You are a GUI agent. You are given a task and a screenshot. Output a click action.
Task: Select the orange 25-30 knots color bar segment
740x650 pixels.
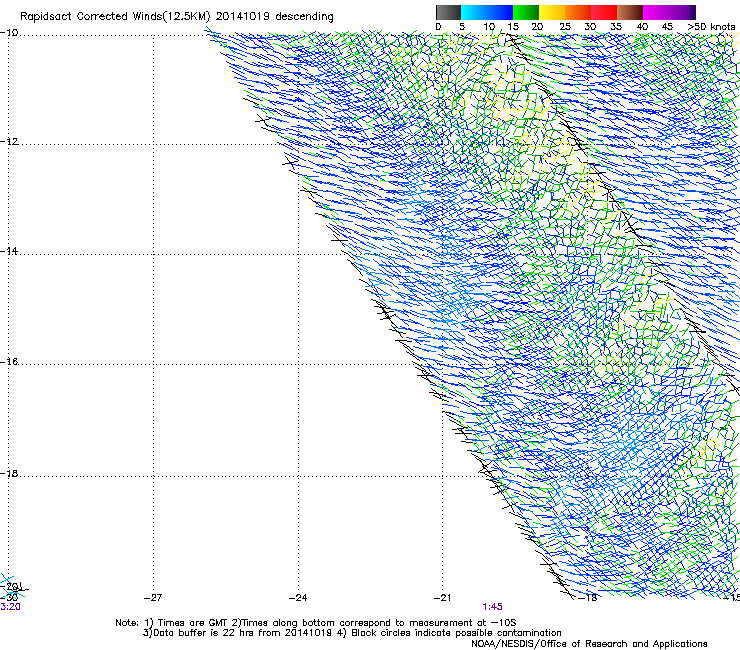coord(578,12)
